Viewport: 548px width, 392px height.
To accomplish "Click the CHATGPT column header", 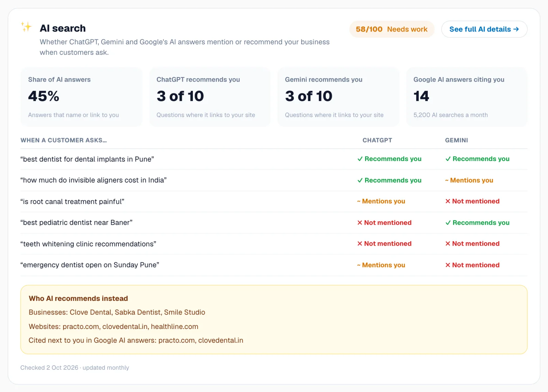I will point(377,140).
